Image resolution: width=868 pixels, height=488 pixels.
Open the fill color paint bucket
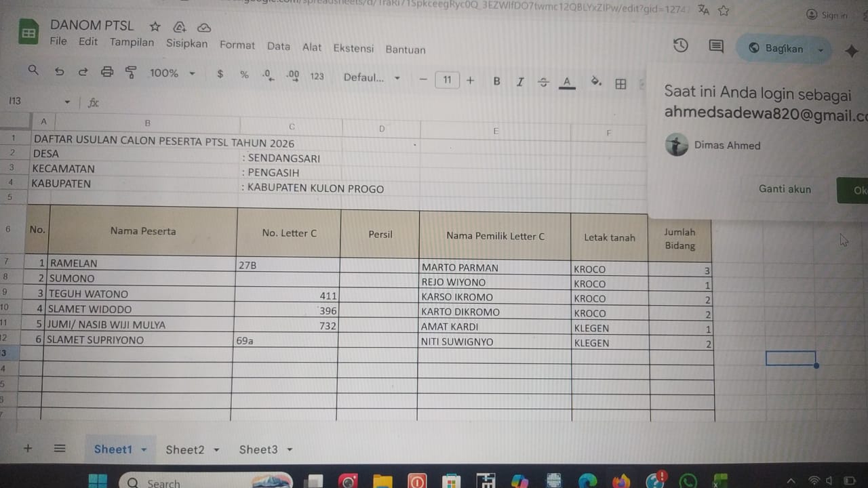(596, 82)
